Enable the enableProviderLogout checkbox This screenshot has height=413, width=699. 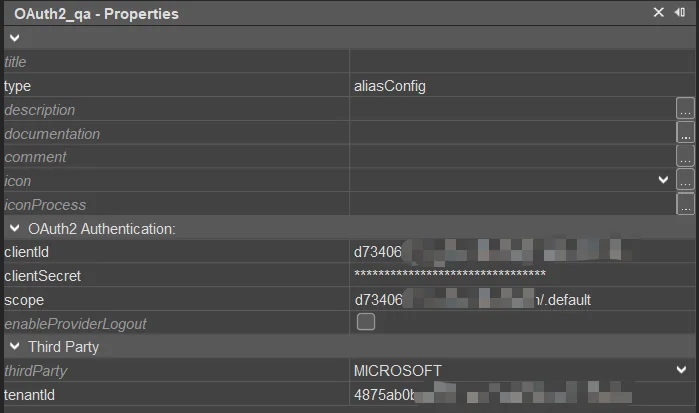(x=366, y=322)
